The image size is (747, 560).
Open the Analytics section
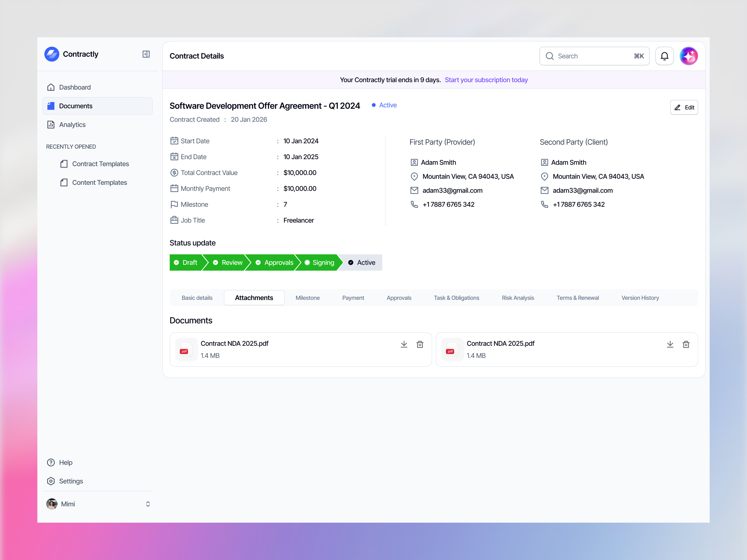[x=98, y=125]
